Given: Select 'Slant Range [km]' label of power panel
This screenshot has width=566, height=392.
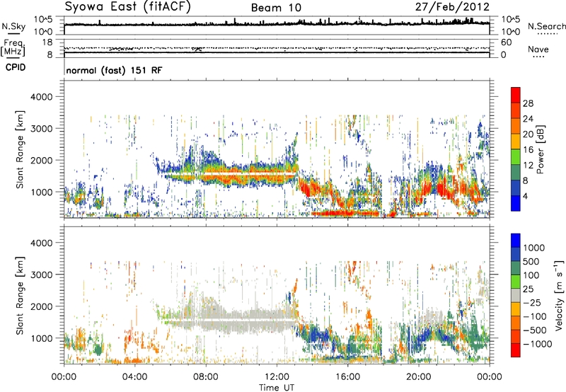Looking at the screenshot, I should point(20,149).
